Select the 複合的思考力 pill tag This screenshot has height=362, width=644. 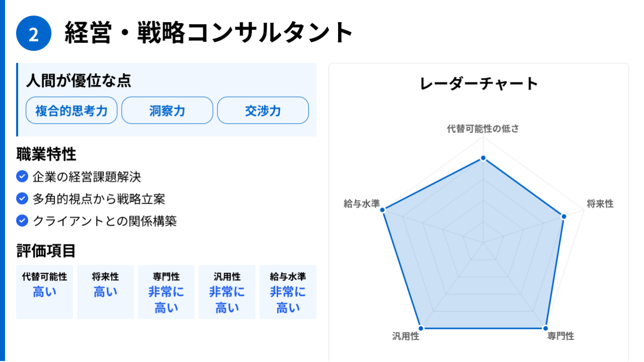click(x=71, y=110)
